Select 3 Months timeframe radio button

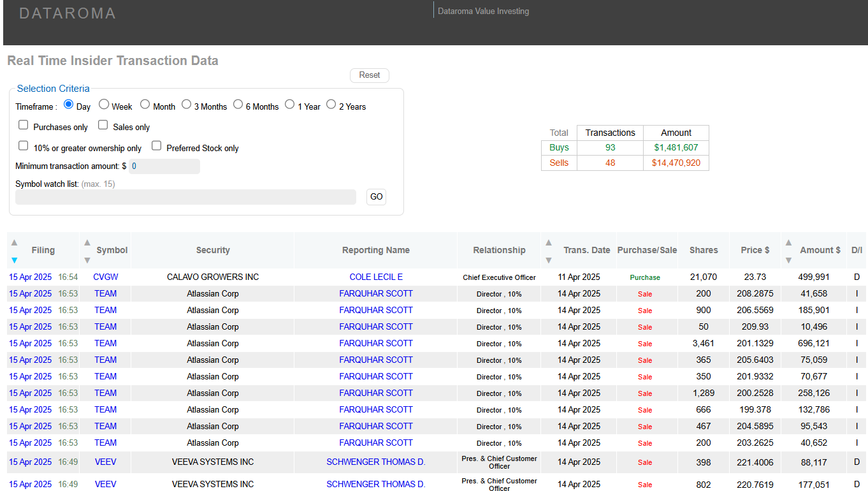pyautogui.click(x=186, y=105)
